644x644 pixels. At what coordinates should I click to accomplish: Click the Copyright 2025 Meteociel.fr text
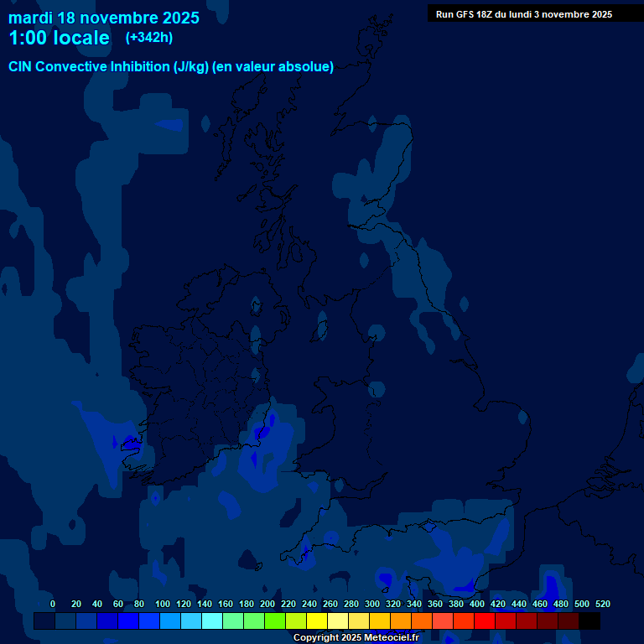tap(356, 637)
